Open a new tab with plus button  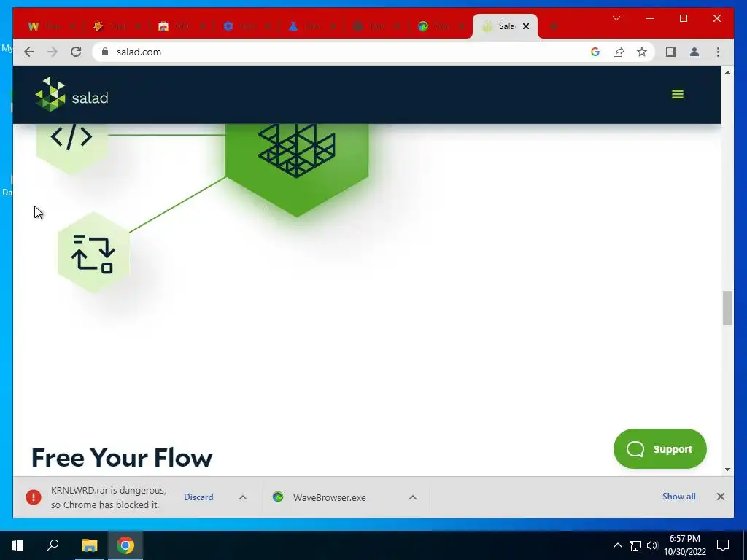pos(554,26)
